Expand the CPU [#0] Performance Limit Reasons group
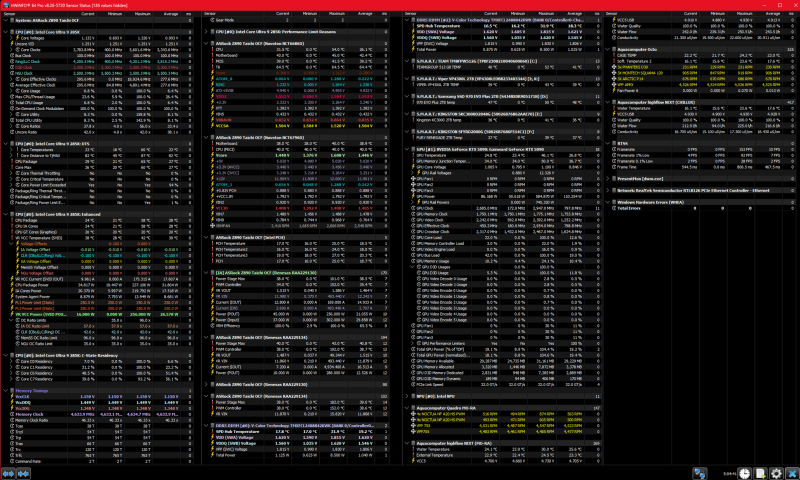 tap(206, 32)
